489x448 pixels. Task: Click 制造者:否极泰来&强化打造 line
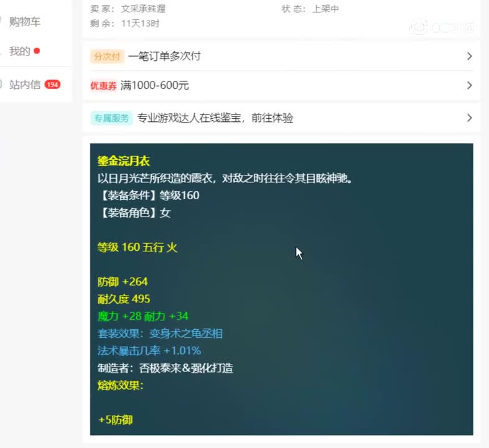tap(165, 368)
